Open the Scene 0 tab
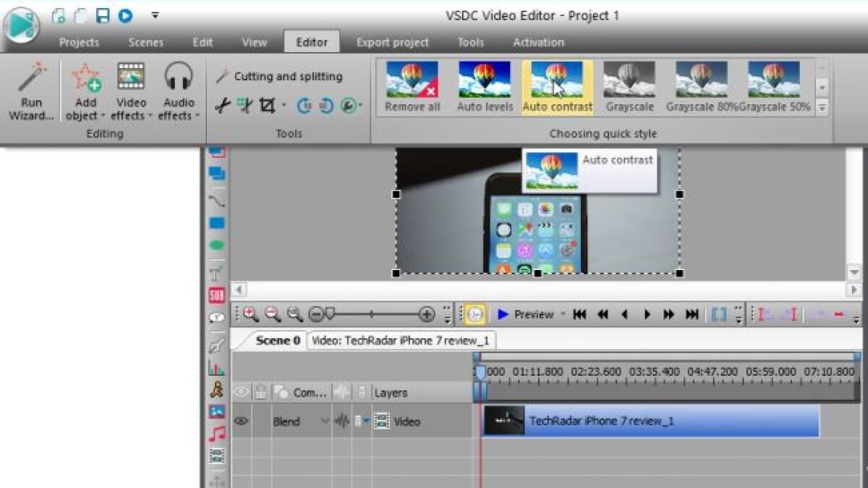This screenshot has width=868, height=488. (x=278, y=340)
